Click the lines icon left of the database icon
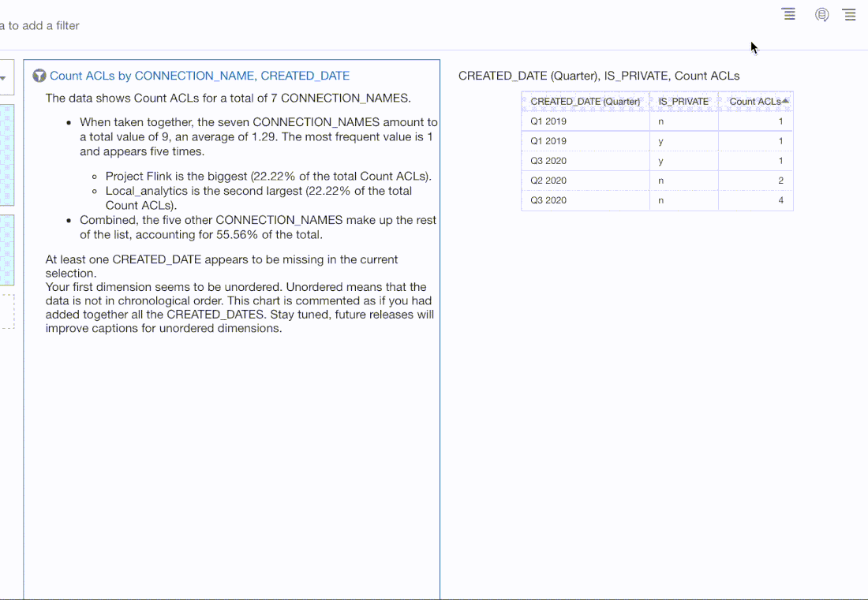The height and width of the screenshot is (600, 868). pyautogui.click(x=788, y=14)
